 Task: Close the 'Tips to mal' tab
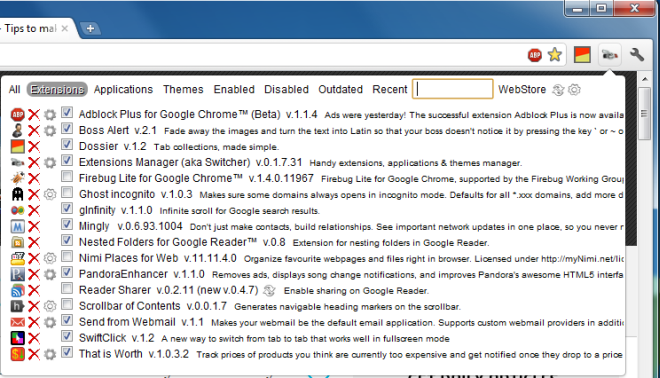click(65, 29)
